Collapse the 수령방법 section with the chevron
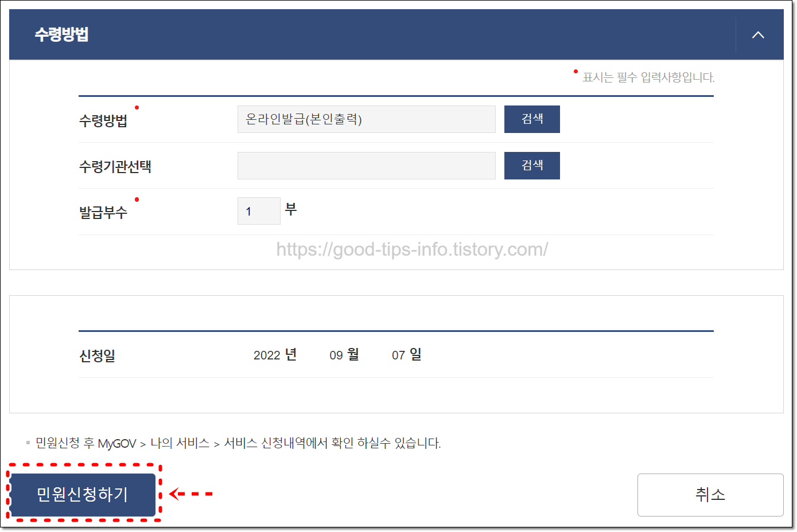This screenshot has width=797, height=532. pyautogui.click(x=758, y=35)
